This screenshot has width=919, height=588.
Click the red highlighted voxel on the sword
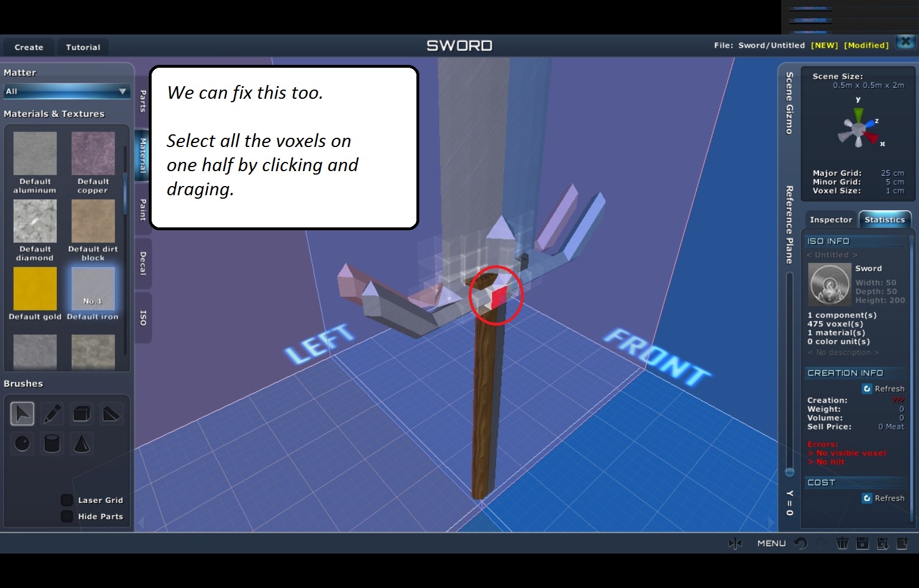[x=499, y=296]
